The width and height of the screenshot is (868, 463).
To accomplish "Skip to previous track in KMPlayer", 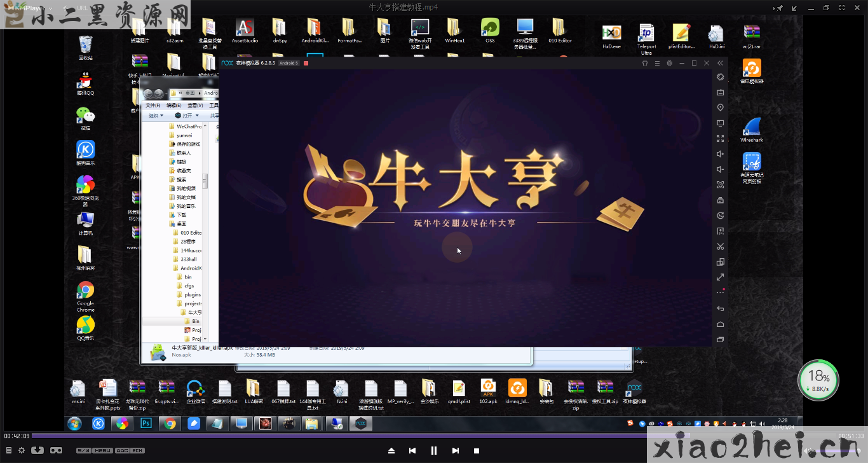I will click(412, 450).
